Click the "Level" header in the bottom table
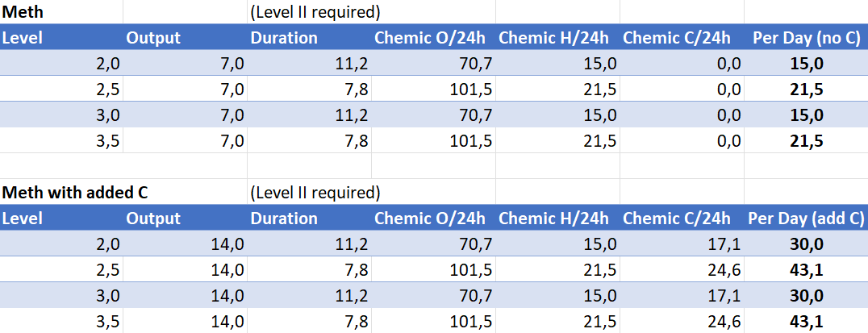The image size is (868, 333). click(x=23, y=219)
